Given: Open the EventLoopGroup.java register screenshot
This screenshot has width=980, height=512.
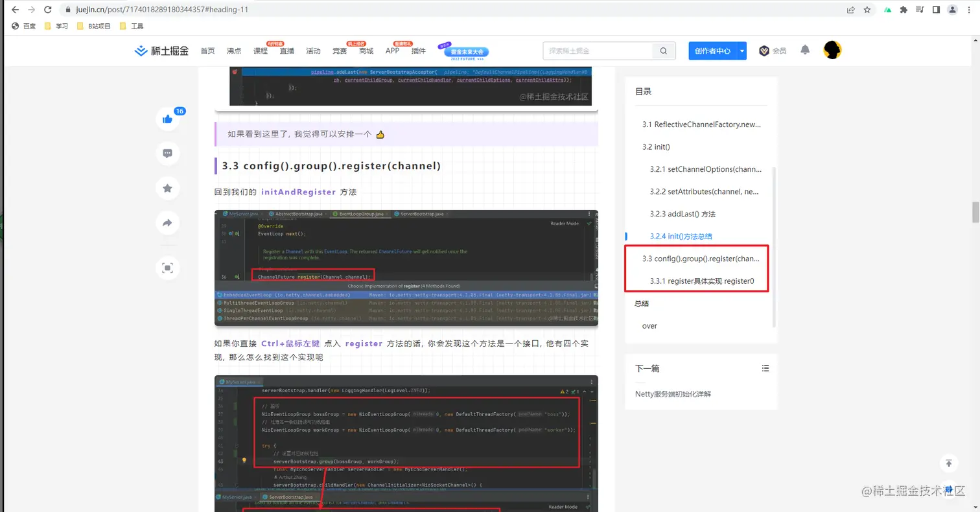Looking at the screenshot, I should [x=406, y=268].
